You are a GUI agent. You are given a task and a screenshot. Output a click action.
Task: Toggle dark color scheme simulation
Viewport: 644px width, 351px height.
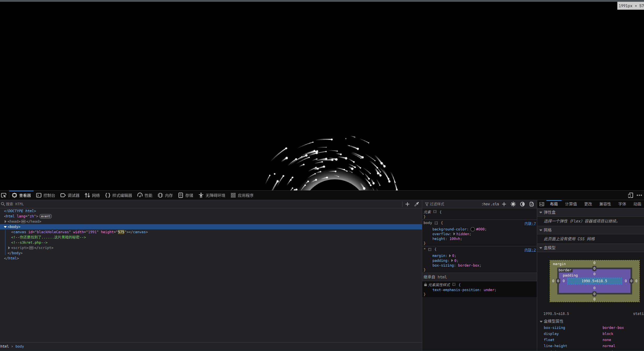click(x=522, y=204)
